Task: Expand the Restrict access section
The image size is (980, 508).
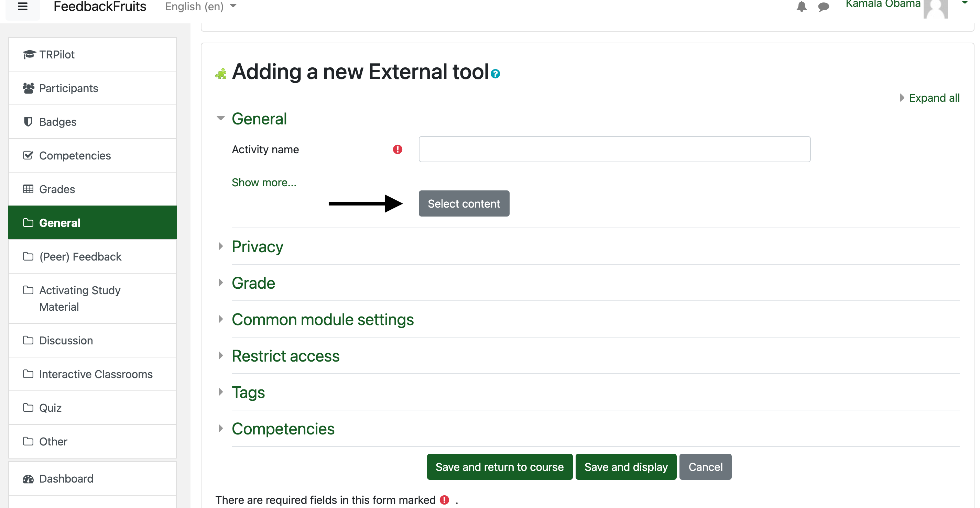Action: (x=285, y=356)
